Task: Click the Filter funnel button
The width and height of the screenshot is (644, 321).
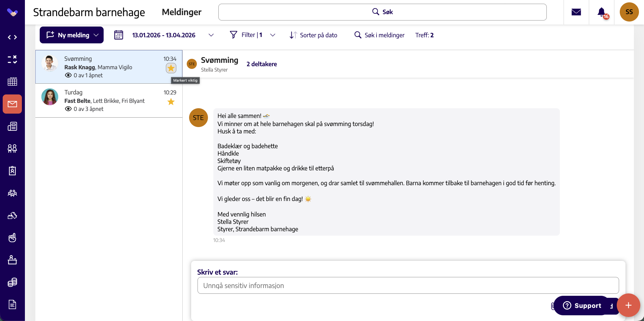Action: (x=246, y=35)
